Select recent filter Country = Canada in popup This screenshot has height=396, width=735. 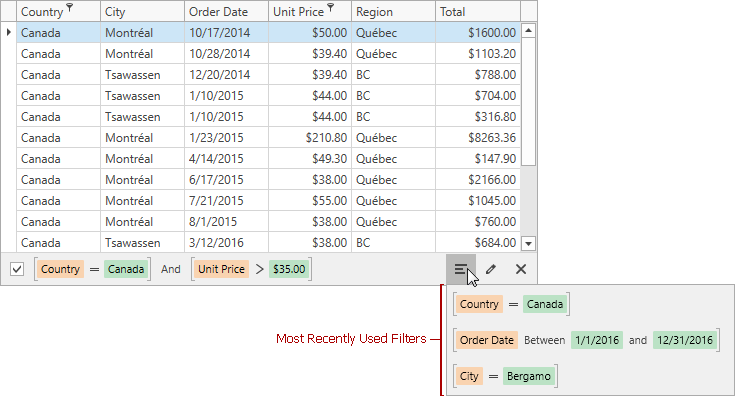click(x=511, y=304)
